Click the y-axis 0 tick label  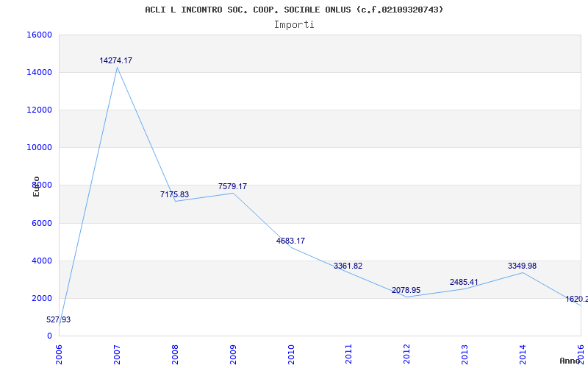(x=49, y=336)
